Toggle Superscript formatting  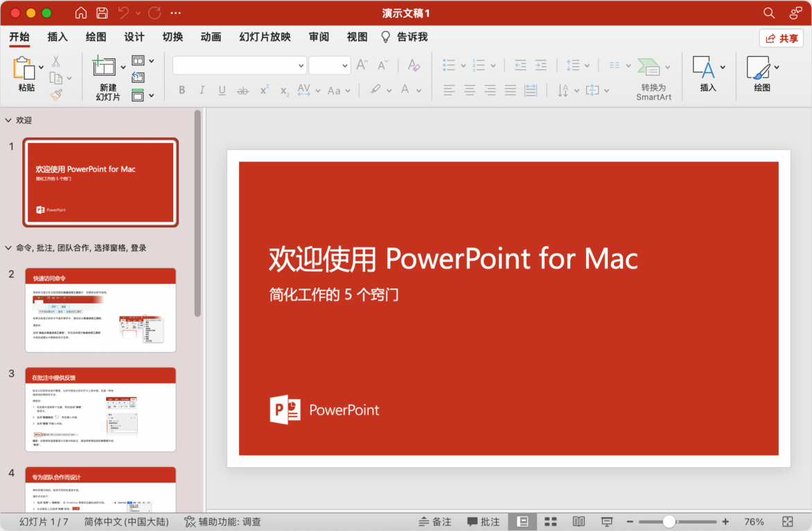point(264,89)
